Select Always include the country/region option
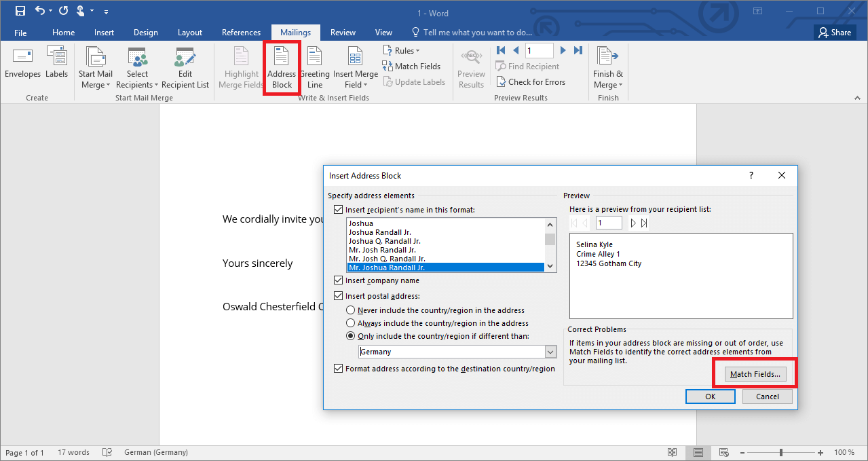The width and height of the screenshot is (868, 461). pos(351,323)
